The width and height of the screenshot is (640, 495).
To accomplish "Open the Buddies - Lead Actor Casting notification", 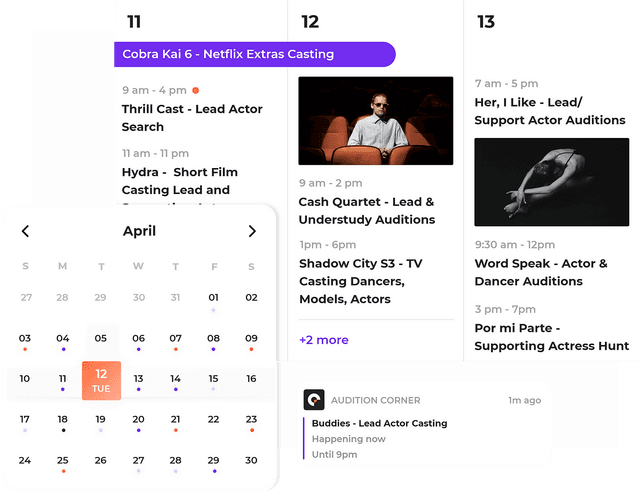I will pos(379,423).
